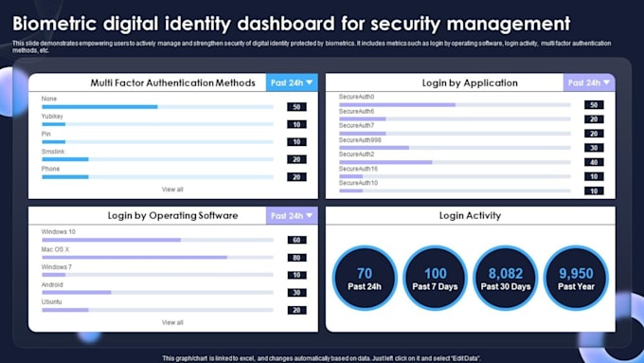Click the 50 value badge for SecureAuth0

(x=594, y=105)
